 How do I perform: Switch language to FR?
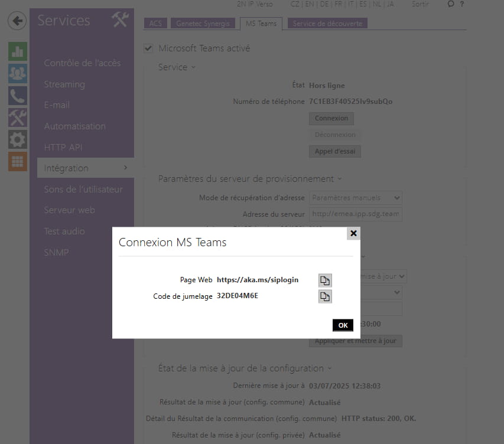click(x=338, y=4)
